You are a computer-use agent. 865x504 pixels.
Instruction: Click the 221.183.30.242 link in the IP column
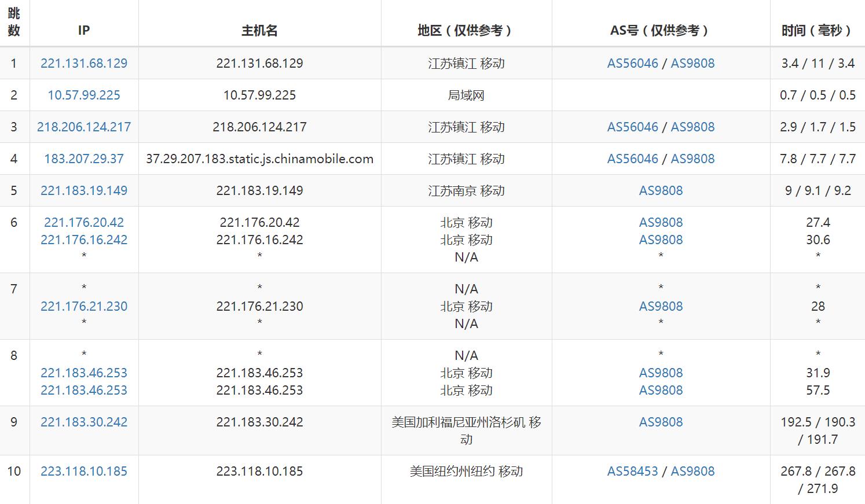84,422
